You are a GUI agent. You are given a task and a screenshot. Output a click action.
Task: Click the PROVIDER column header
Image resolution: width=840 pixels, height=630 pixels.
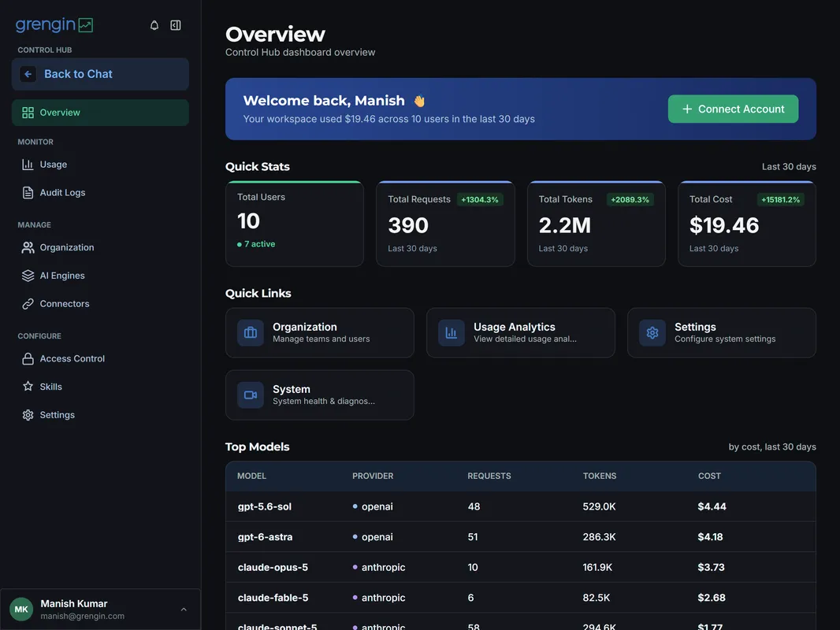point(373,476)
